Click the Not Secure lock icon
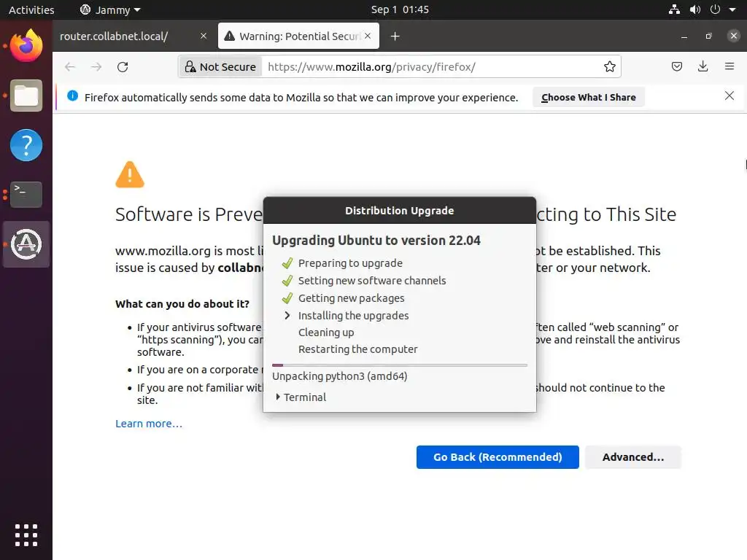Viewport: 747px width, 560px height. pyautogui.click(x=190, y=66)
